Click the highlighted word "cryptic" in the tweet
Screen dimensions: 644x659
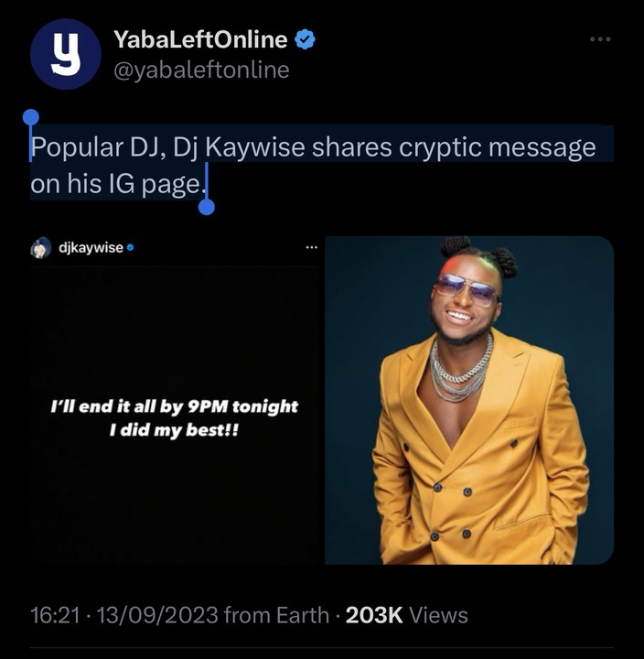point(440,148)
